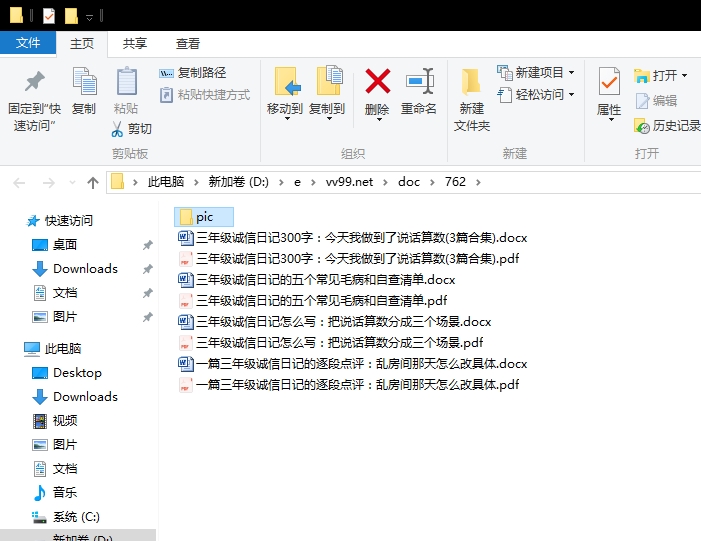Open Downloads under This PC
The height and width of the screenshot is (541, 701).
click(x=75, y=397)
